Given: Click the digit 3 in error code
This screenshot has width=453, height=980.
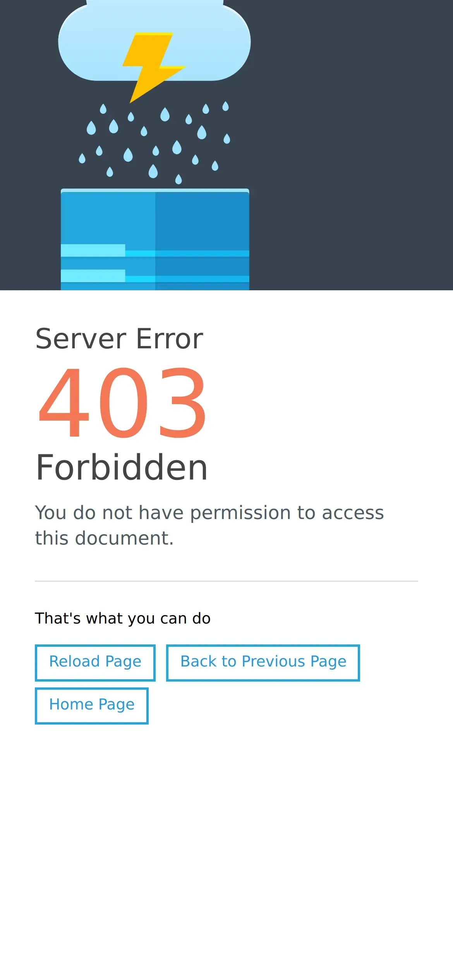Looking at the screenshot, I should pos(182,403).
